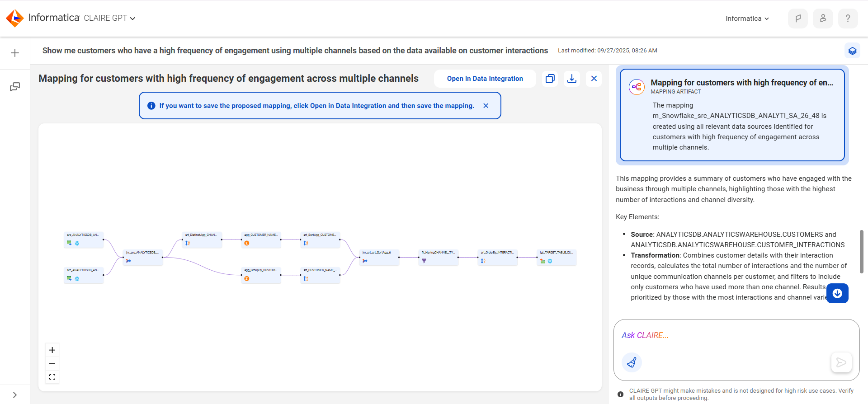
Task: Fit the mapping canvas to screen
Action: point(52,377)
